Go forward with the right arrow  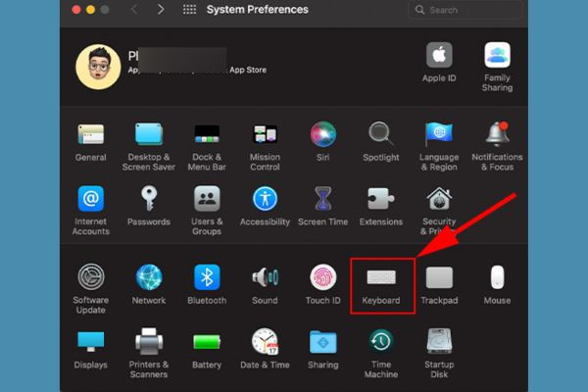(161, 10)
